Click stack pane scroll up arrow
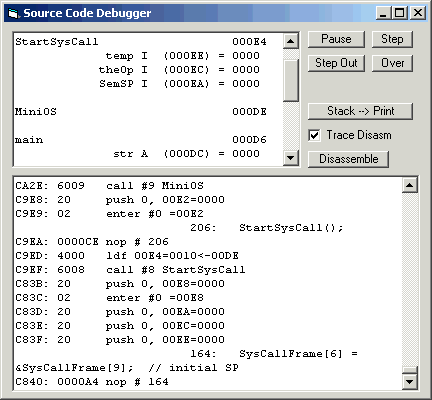The height and width of the screenshot is (400, 432). click(x=291, y=41)
